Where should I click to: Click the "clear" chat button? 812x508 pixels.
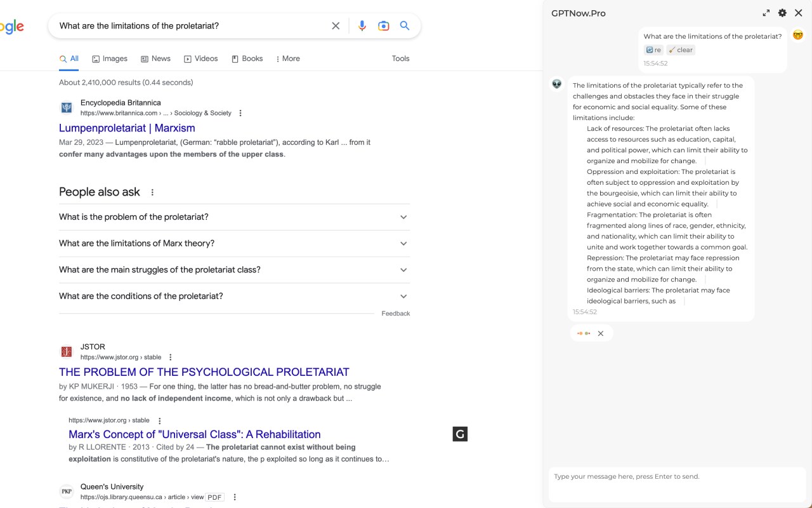(681, 50)
